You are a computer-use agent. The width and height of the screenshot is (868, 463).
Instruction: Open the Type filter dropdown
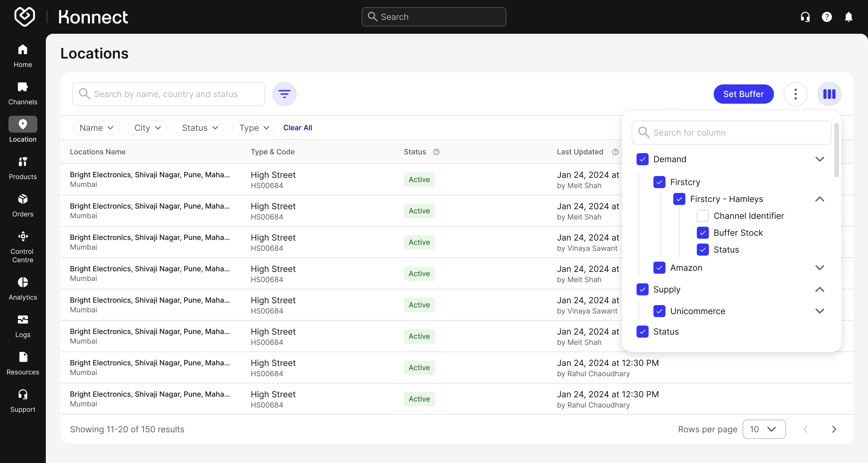[254, 128]
